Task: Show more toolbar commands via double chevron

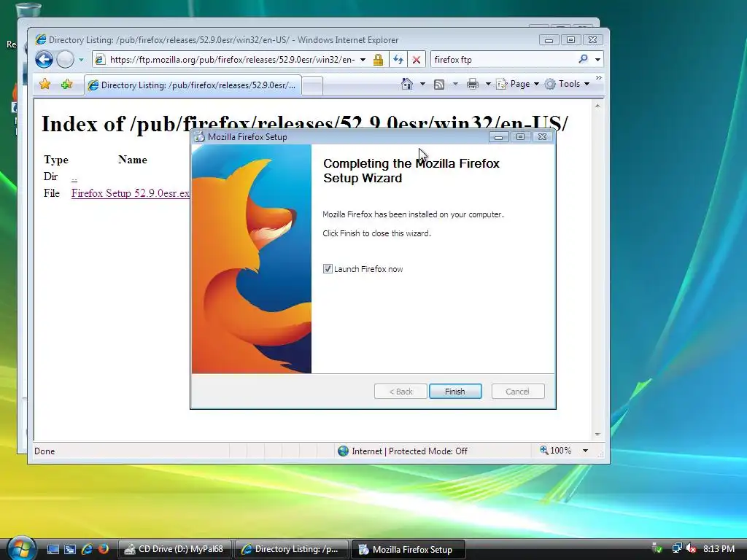Action: point(599,77)
